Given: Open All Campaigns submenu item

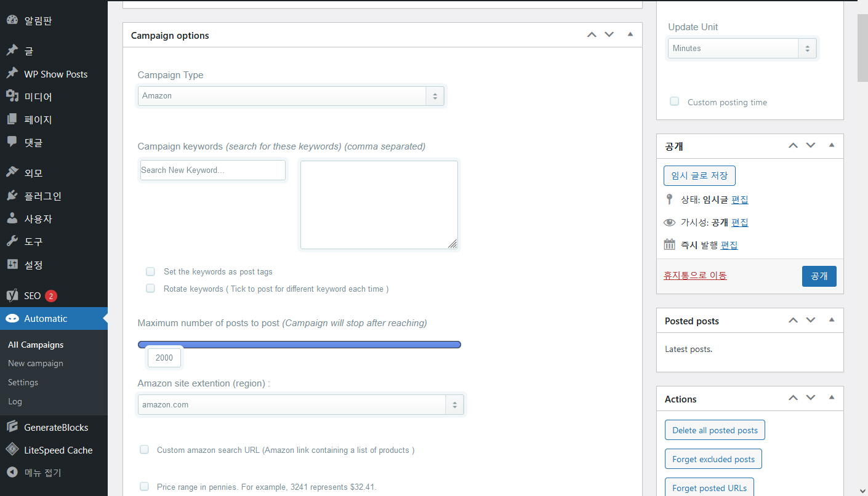Looking at the screenshot, I should 36,345.
